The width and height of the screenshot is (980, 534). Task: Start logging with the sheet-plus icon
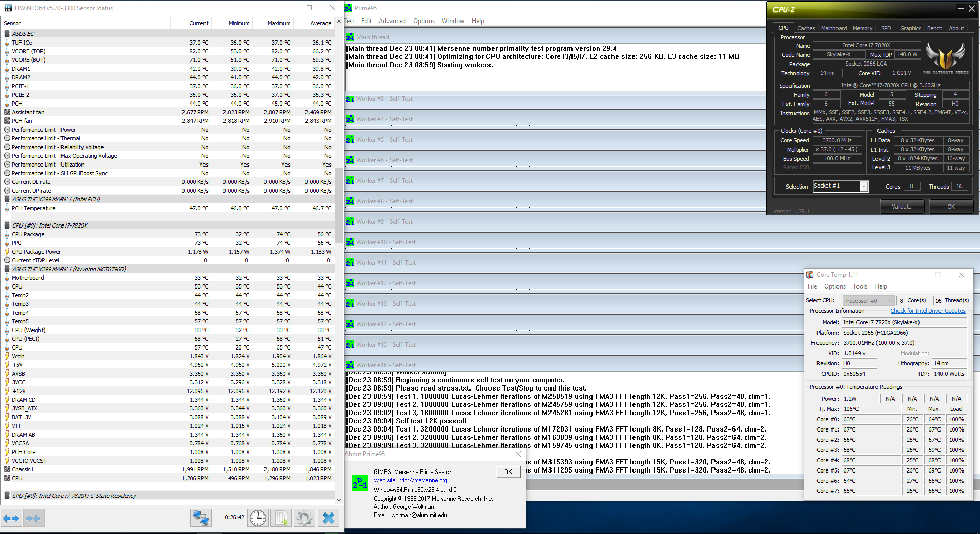point(281,518)
